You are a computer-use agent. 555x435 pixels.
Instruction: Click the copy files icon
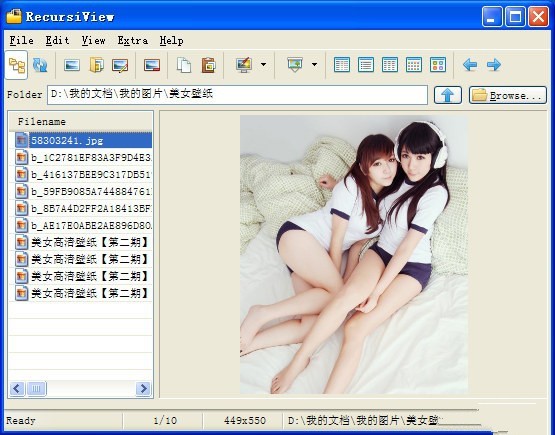(x=184, y=65)
